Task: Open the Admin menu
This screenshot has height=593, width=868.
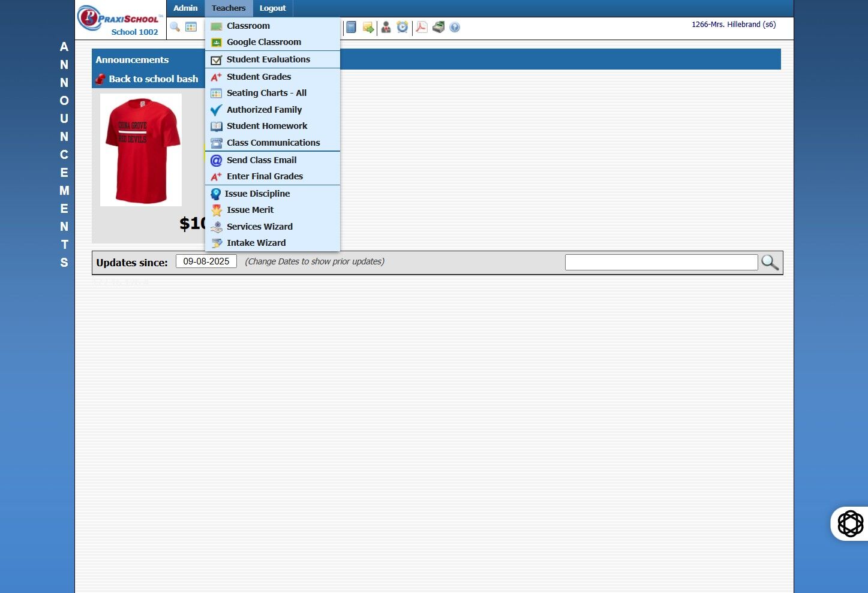Action: pos(185,8)
